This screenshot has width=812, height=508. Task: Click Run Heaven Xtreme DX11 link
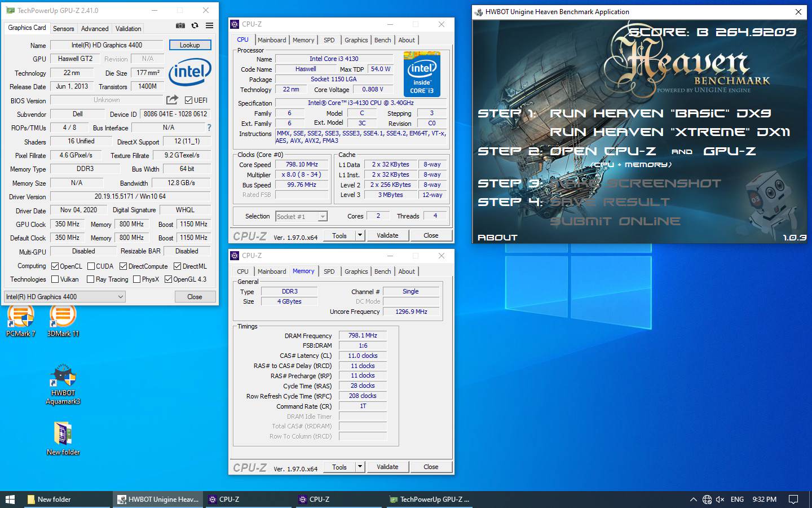[x=669, y=132]
